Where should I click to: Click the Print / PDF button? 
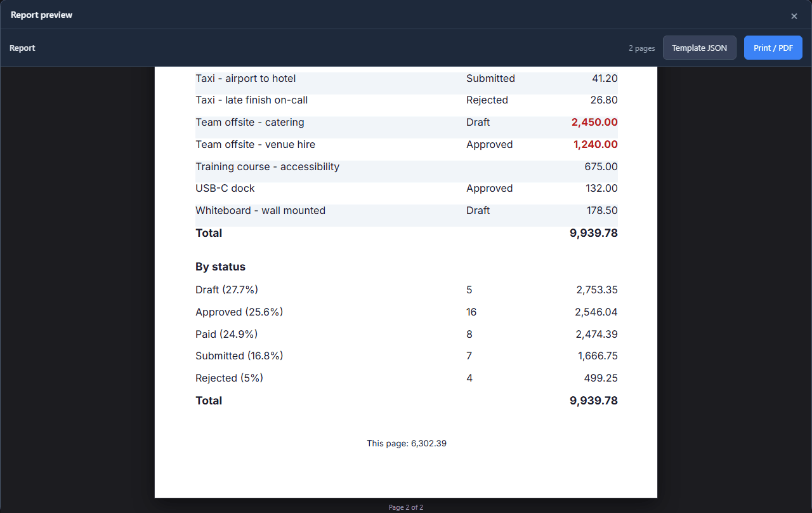click(x=773, y=48)
